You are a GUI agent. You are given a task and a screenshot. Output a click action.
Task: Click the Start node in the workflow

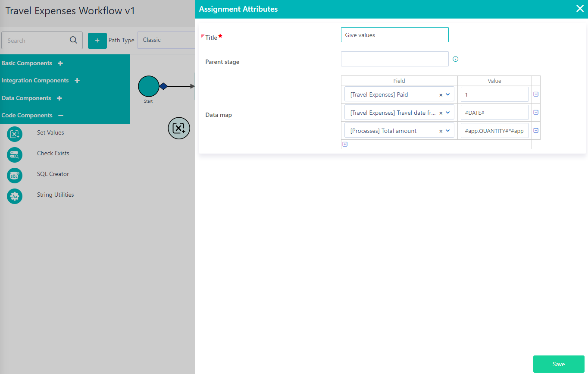pyautogui.click(x=148, y=86)
